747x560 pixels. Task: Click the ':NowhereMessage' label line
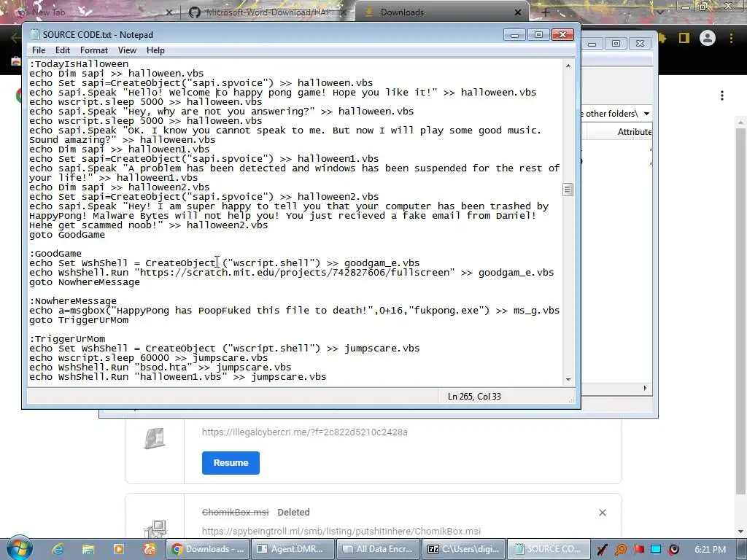tap(73, 301)
